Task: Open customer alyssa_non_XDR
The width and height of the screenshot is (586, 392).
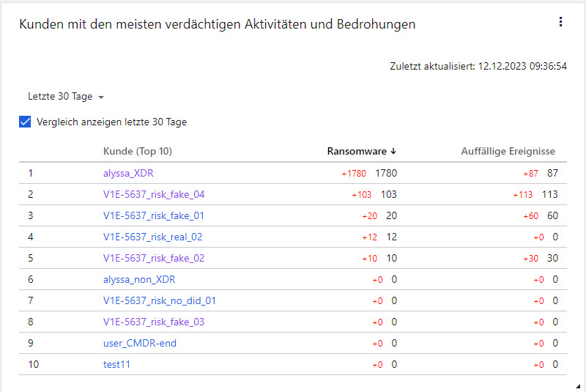Action: (x=139, y=280)
